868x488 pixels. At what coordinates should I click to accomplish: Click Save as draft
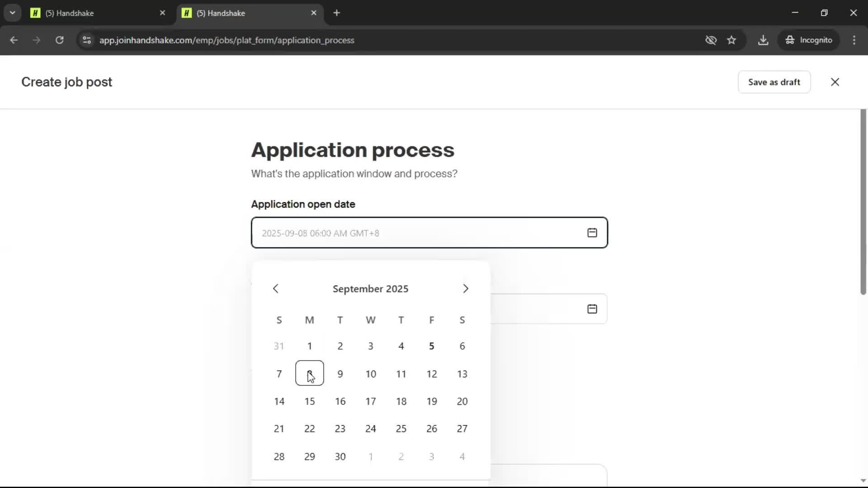click(x=774, y=82)
